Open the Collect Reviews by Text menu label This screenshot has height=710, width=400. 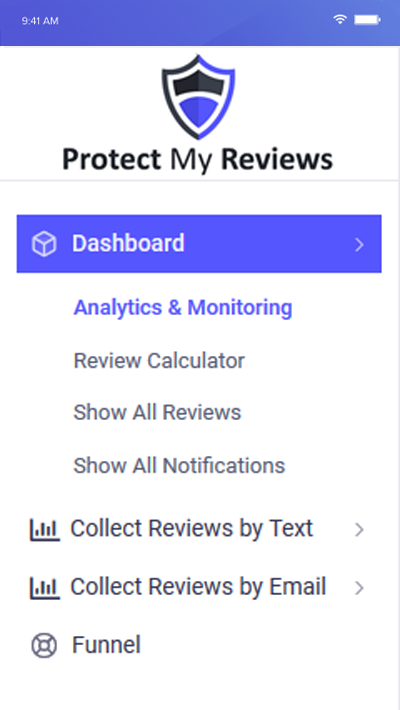point(192,528)
